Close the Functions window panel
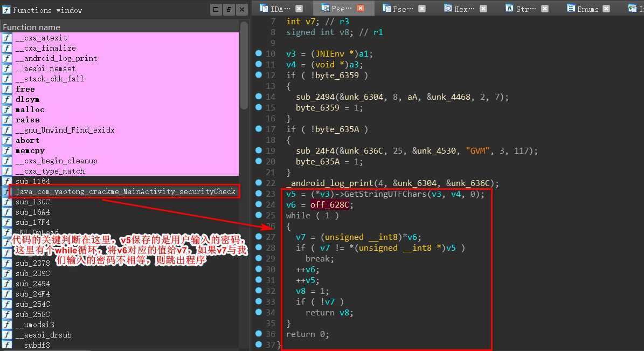Image resolution: width=644 pixels, height=351 pixels. [x=242, y=10]
